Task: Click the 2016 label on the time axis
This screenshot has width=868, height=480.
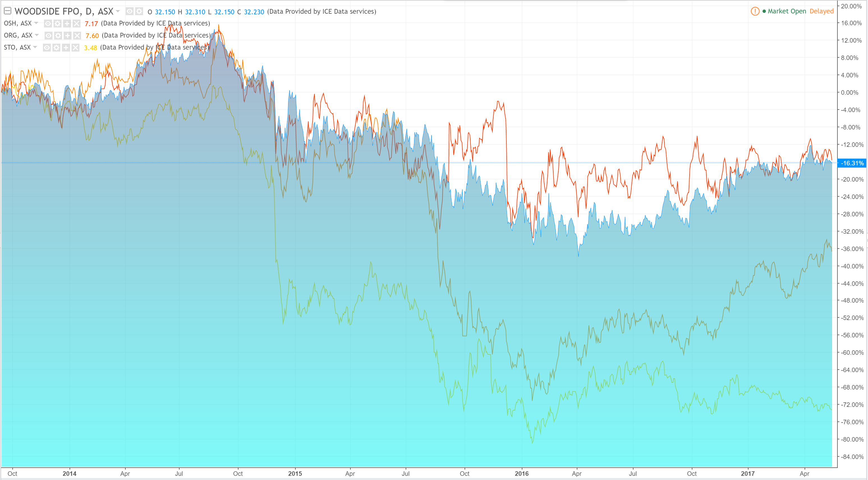Action: 521,473
